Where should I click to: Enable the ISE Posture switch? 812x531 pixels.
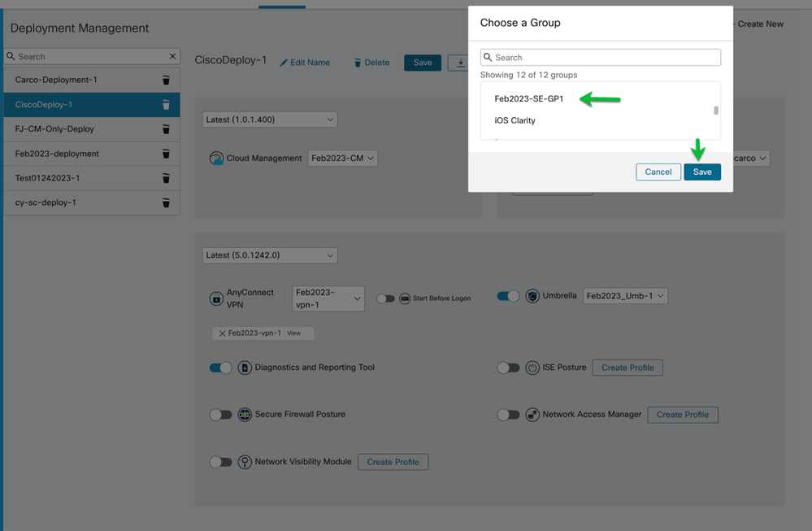pyautogui.click(x=508, y=368)
